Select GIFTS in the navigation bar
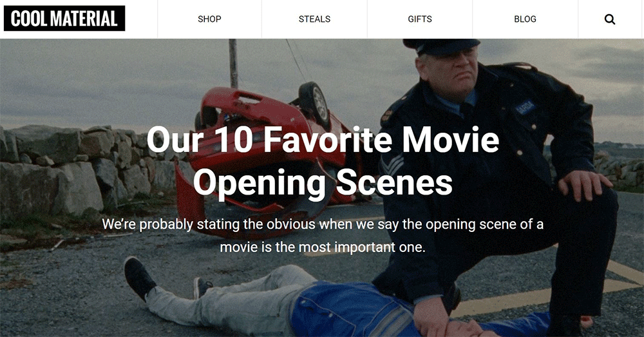The width and height of the screenshot is (644, 337). click(420, 19)
